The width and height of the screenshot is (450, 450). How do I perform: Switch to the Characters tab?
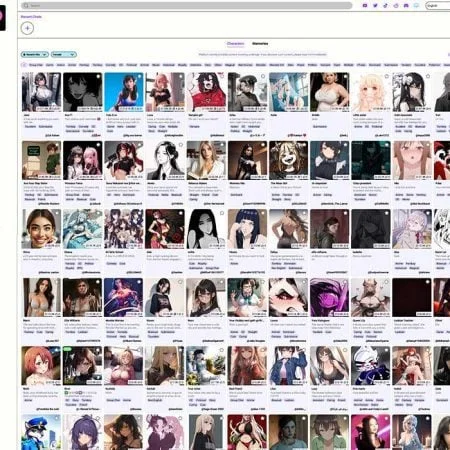tap(235, 44)
